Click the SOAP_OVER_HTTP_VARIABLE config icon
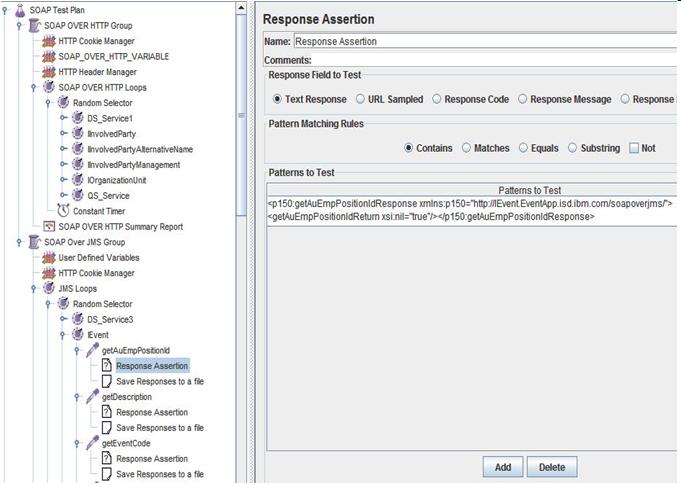681x485 pixels. point(49,56)
